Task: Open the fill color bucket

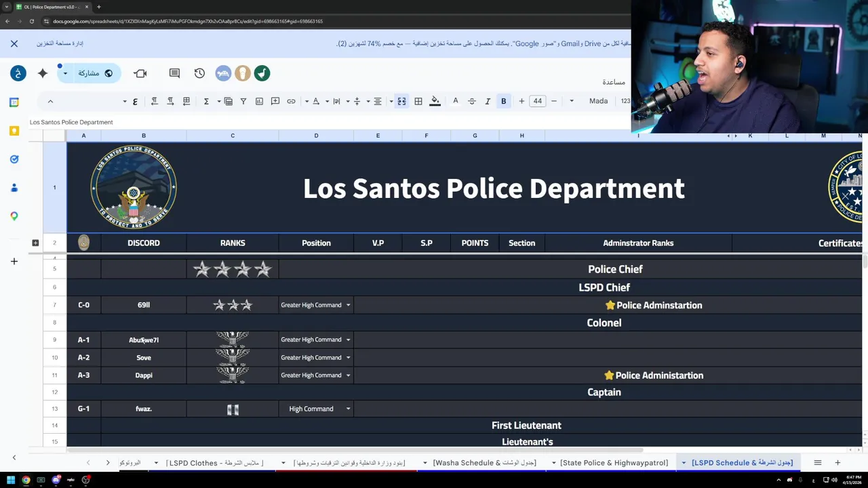Action: pos(435,101)
